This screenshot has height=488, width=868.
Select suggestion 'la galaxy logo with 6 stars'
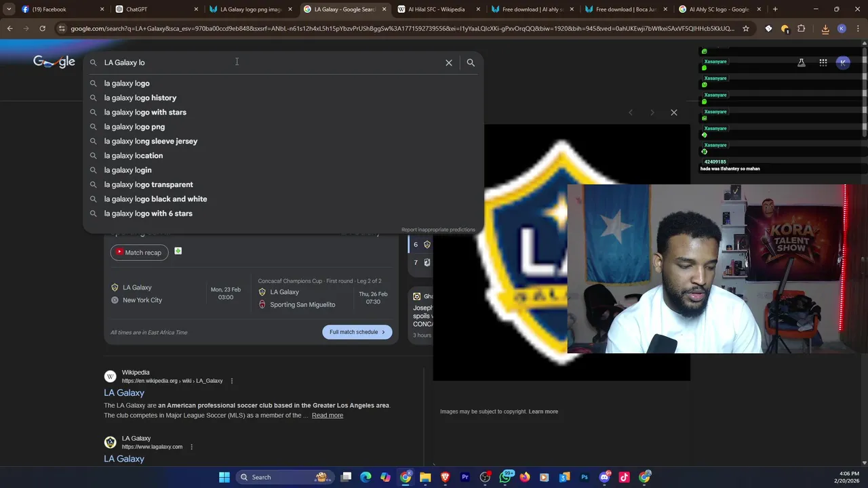(283, 213)
